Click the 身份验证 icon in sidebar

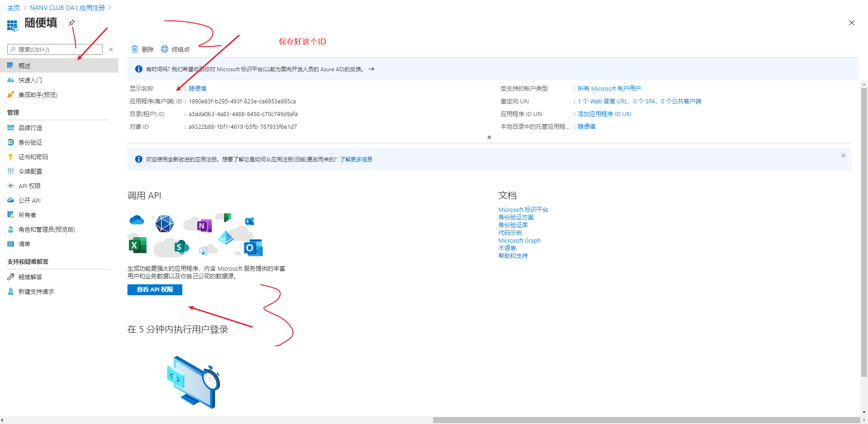[x=10, y=142]
